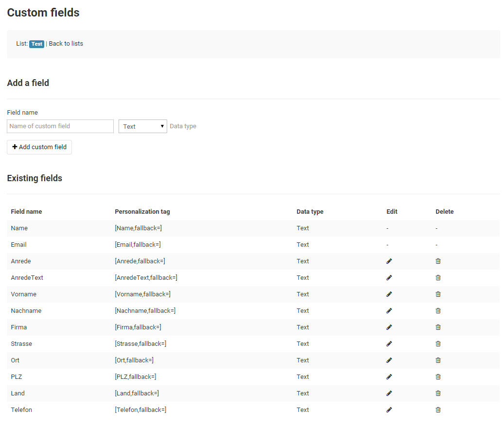Viewport: 504px width, 427px height.
Task: Delete the Ort custom field
Action: point(438,360)
